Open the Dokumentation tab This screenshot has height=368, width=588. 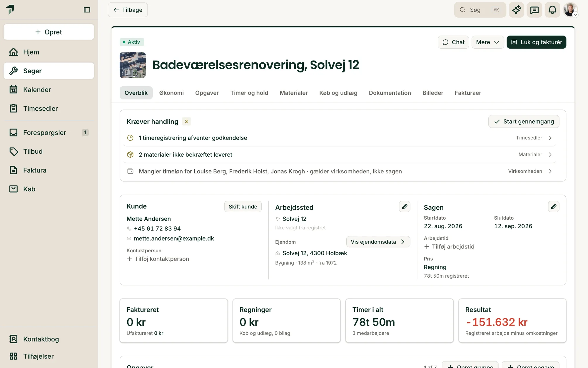pos(390,93)
